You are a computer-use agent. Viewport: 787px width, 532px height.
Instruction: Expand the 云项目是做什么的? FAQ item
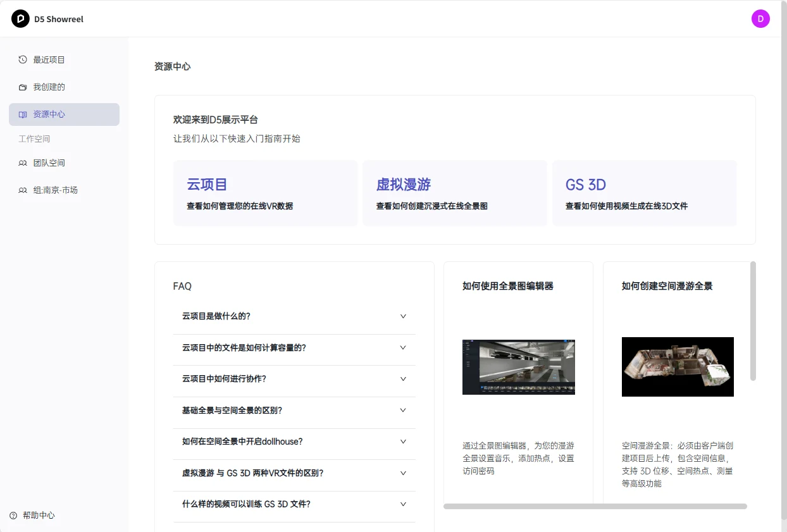pos(403,316)
